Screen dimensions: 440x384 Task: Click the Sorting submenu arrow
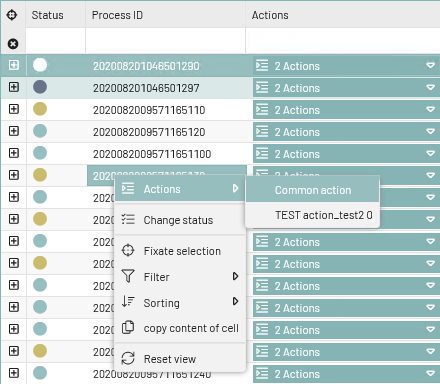[x=235, y=301]
